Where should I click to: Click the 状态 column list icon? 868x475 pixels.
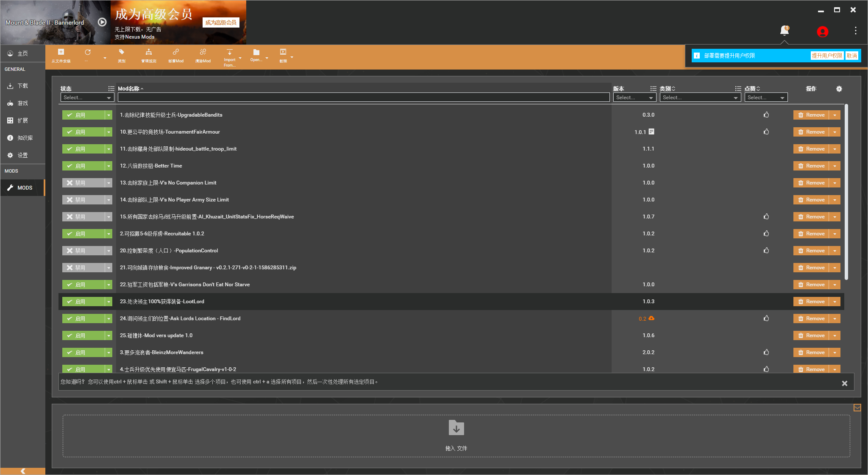click(111, 89)
